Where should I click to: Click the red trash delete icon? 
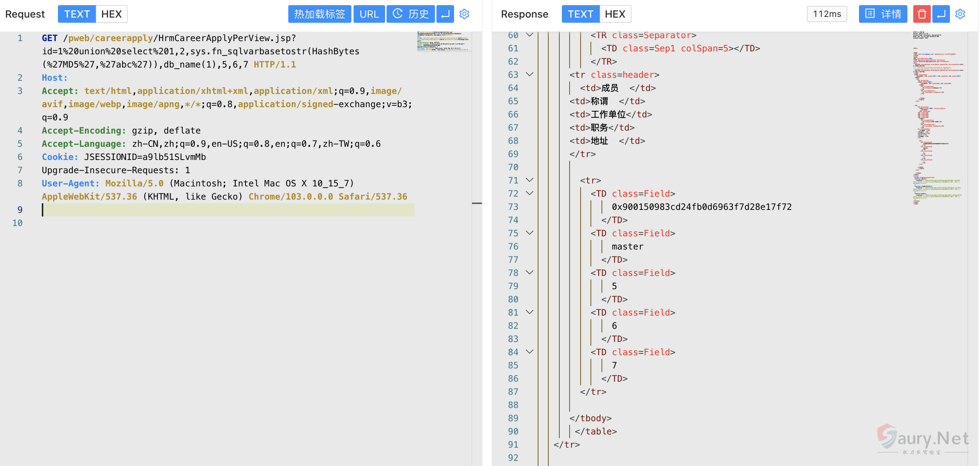point(922,14)
